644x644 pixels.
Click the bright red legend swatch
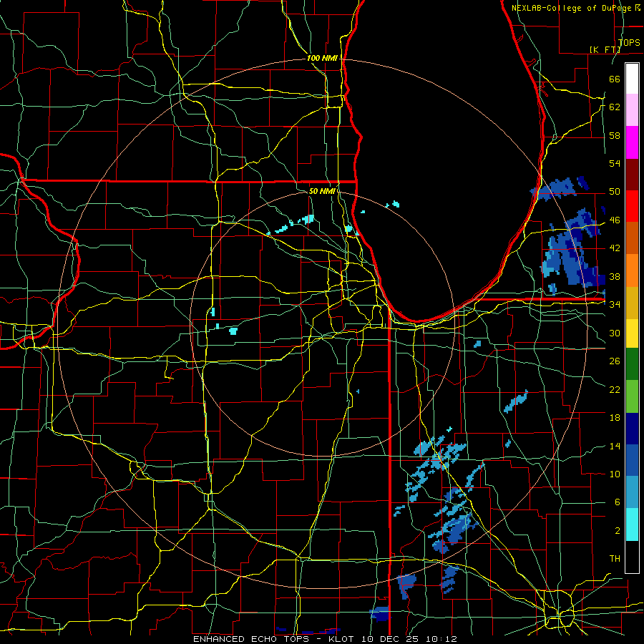point(632,206)
